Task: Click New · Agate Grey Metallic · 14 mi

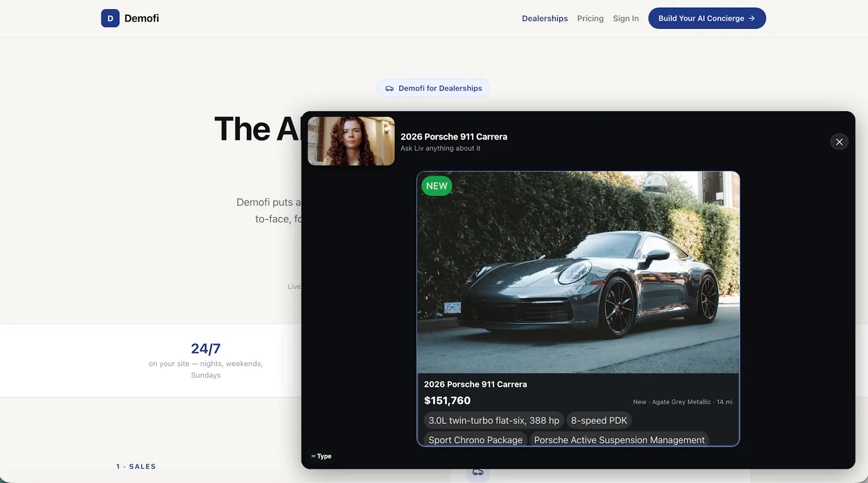Action: 682,402
